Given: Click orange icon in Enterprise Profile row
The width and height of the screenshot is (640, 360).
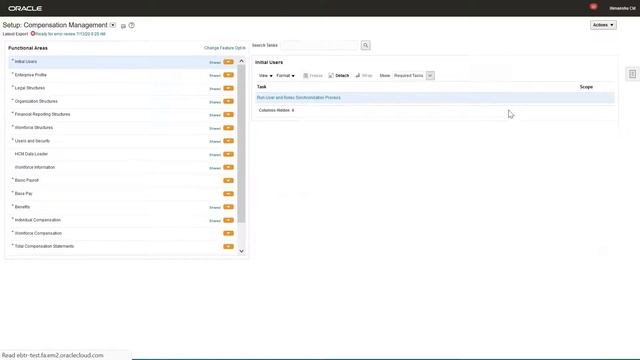Looking at the screenshot, I should [229, 75].
